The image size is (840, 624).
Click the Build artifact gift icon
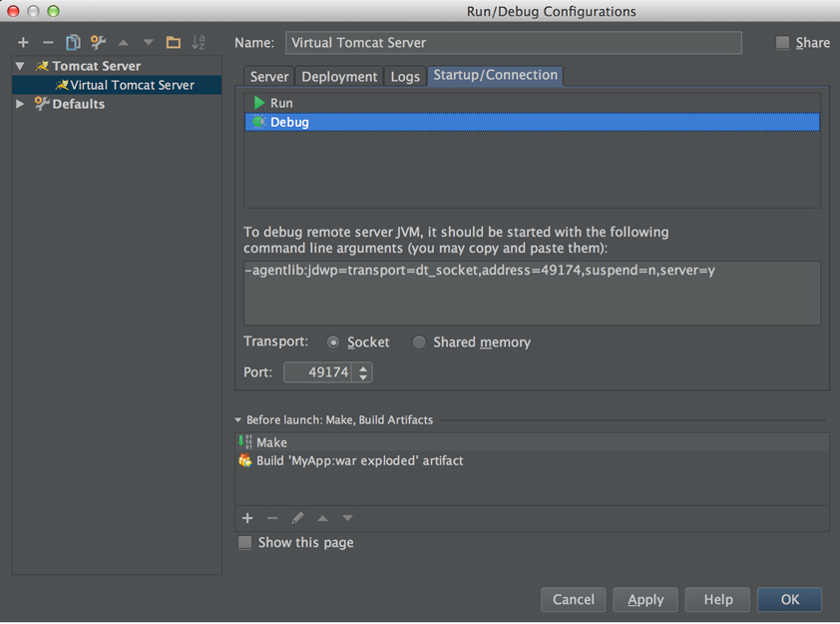pos(245,460)
